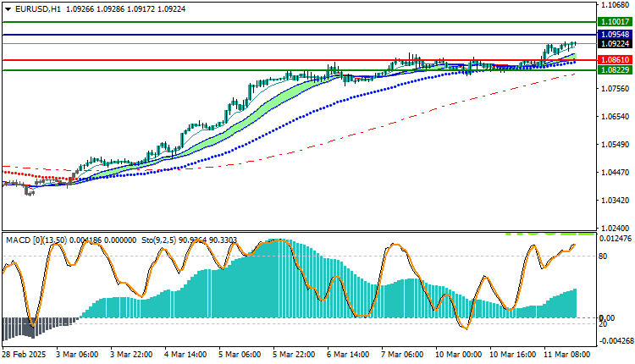Click the -0.004268 value on the MACD scale
The image size is (635, 364).
point(616,341)
